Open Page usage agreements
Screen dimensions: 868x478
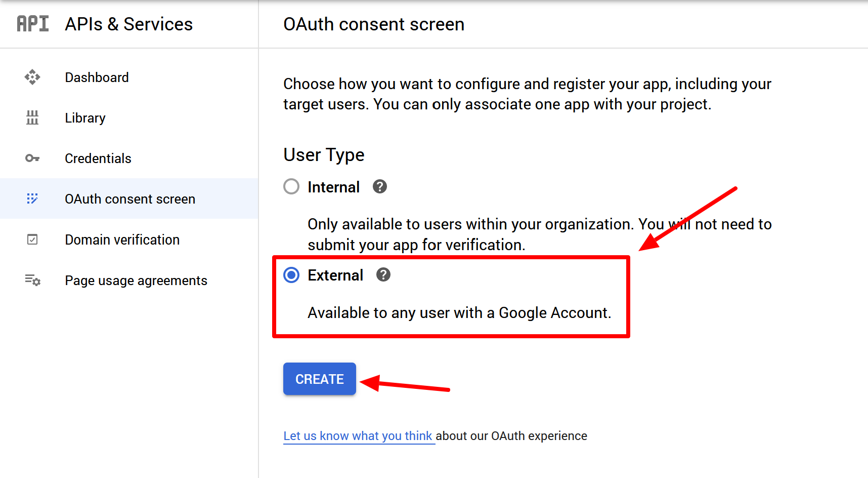click(x=136, y=281)
